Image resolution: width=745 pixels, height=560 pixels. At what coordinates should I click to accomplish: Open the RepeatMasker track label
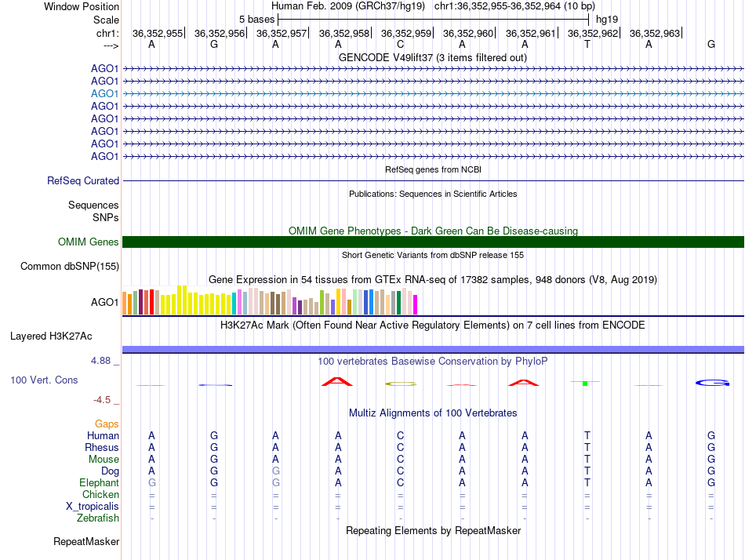click(x=86, y=541)
